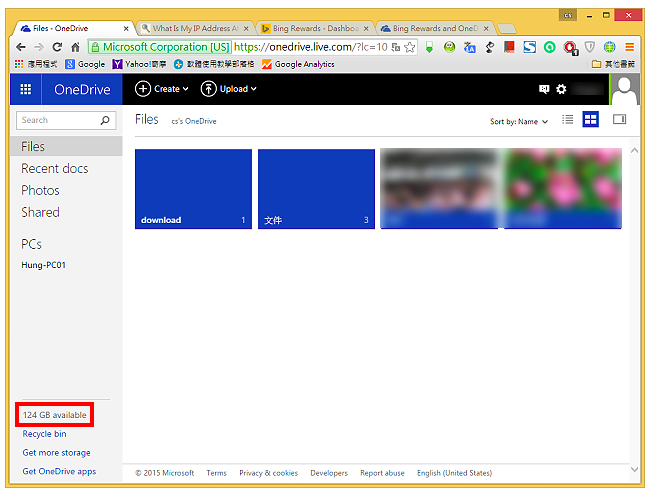Click Report abuse footer link
Image resolution: width=648 pixels, height=493 pixels.
[382, 473]
